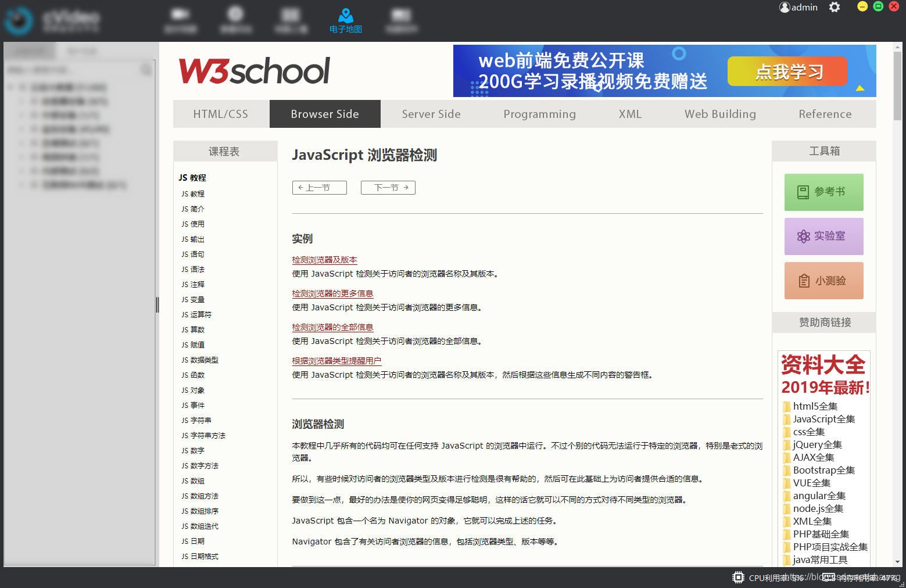Click the folder icon beside VUE全集
This screenshot has height=588, width=906.
click(x=787, y=483)
